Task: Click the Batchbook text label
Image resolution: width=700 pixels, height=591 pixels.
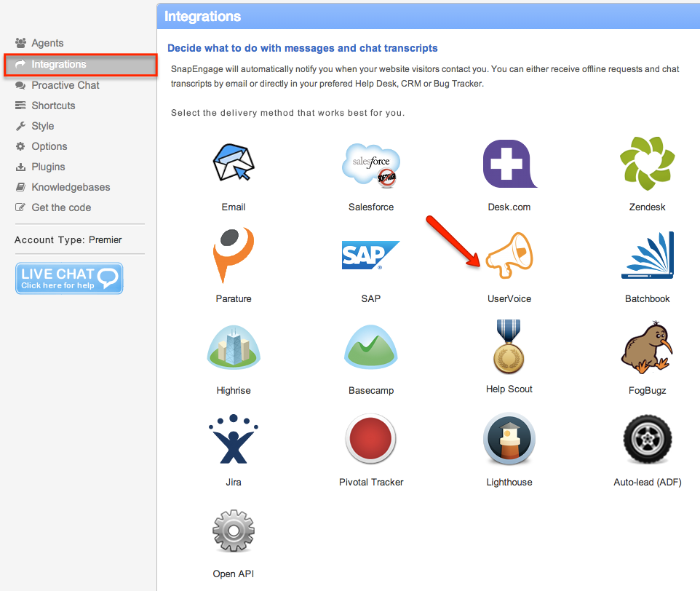Action: pyautogui.click(x=648, y=298)
